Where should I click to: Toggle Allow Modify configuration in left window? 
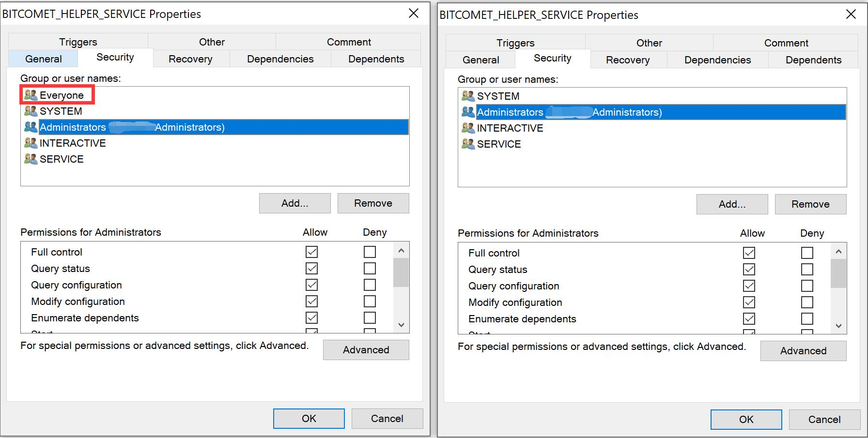(312, 302)
